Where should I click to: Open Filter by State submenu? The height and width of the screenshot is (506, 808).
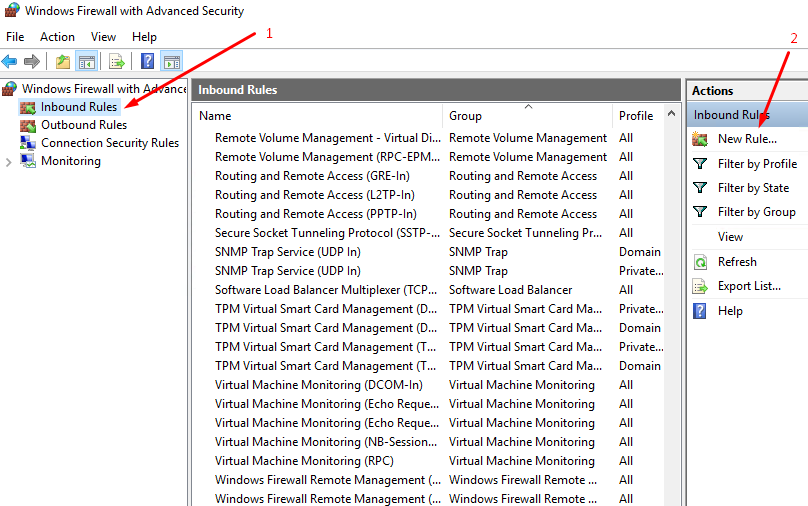click(x=753, y=188)
